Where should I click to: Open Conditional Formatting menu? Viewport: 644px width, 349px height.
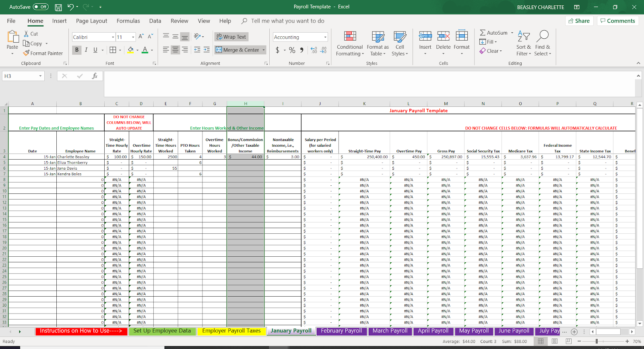(350, 44)
